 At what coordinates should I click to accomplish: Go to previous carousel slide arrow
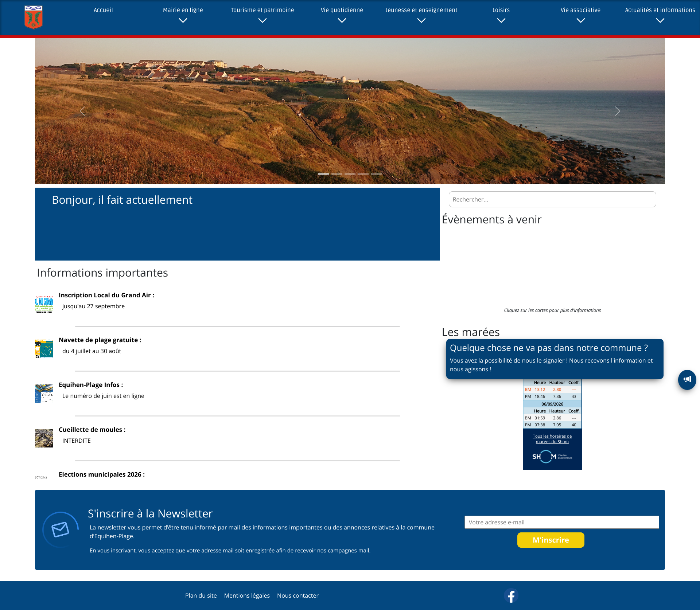tap(82, 111)
